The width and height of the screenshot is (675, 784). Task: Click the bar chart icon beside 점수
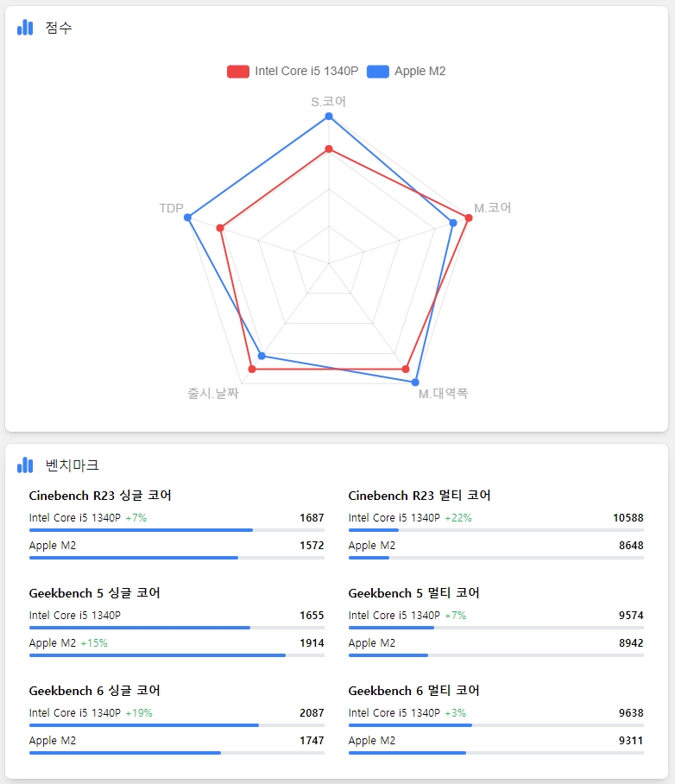click(x=25, y=28)
